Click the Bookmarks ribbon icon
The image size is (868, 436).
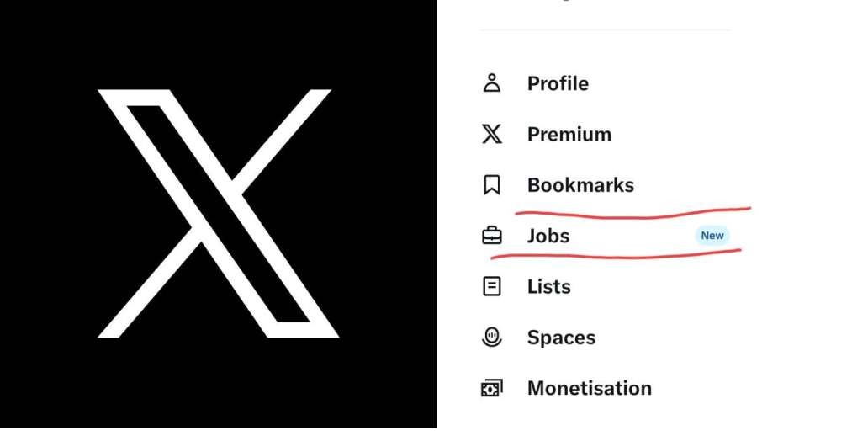pyautogui.click(x=491, y=185)
